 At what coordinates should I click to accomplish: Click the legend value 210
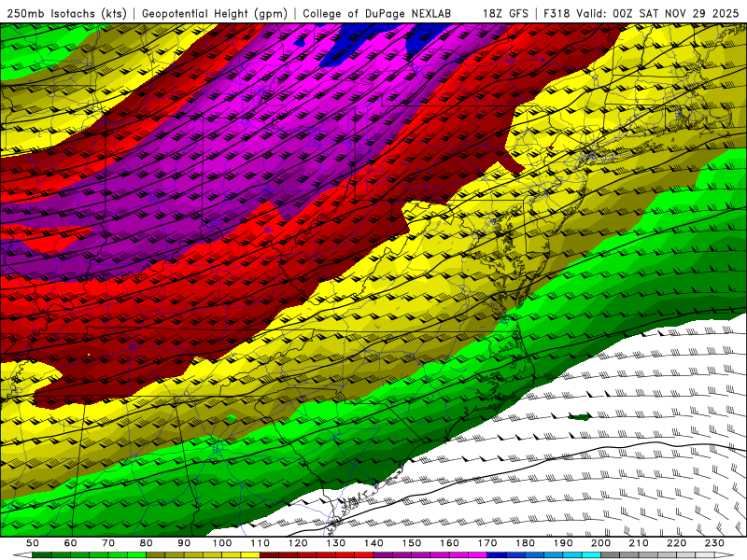click(x=639, y=543)
